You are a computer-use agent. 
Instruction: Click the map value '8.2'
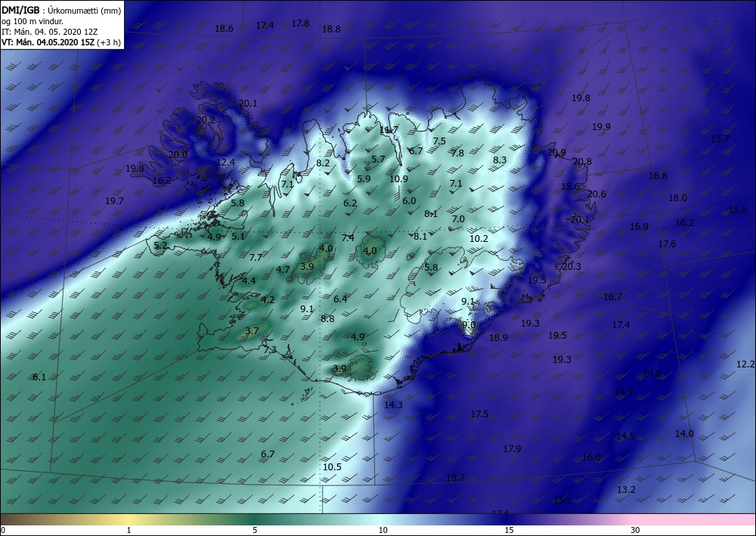click(x=323, y=163)
